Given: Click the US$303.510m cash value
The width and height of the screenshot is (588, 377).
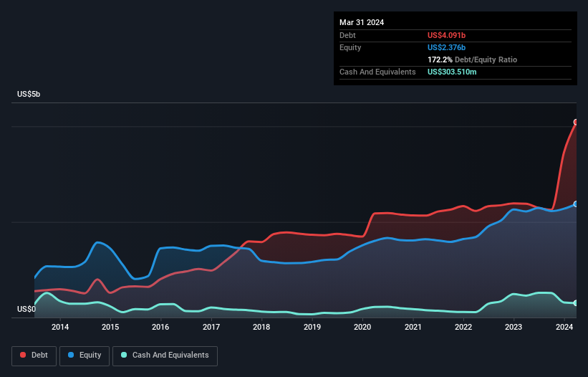Looking at the screenshot, I should [x=452, y=72].
